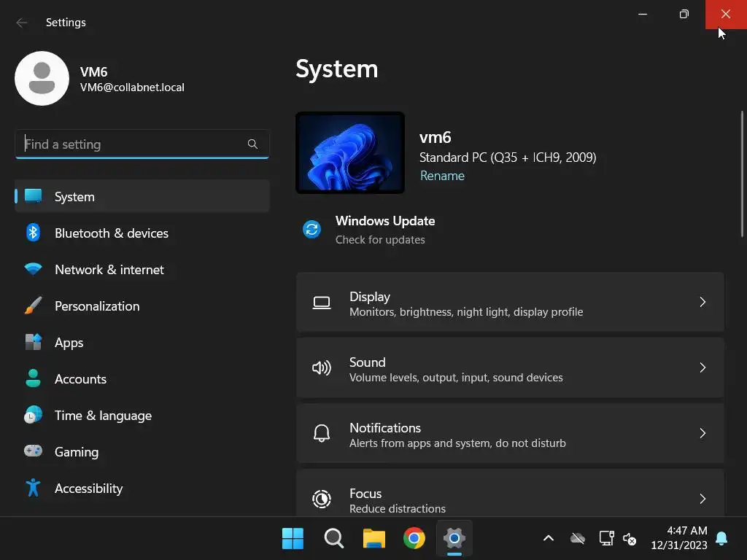The width and height of the screenshot is (747, 560).
Task: Click the Rename link
Action: tap(442, 176)
